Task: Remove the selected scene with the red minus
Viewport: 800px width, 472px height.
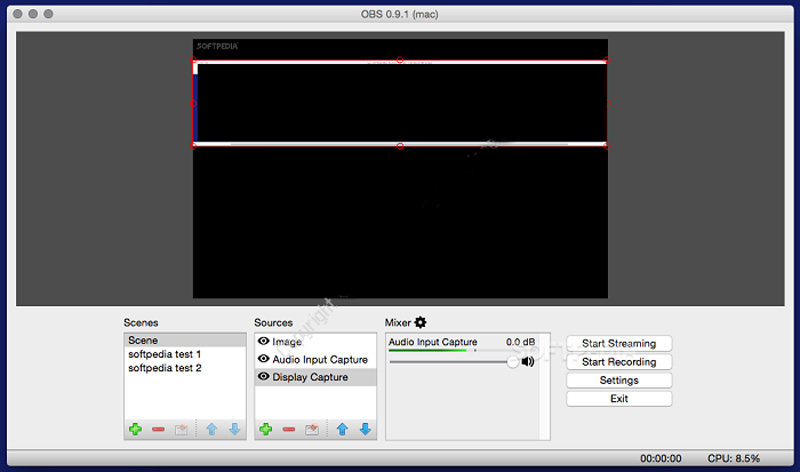Action: tap(158, 429)
